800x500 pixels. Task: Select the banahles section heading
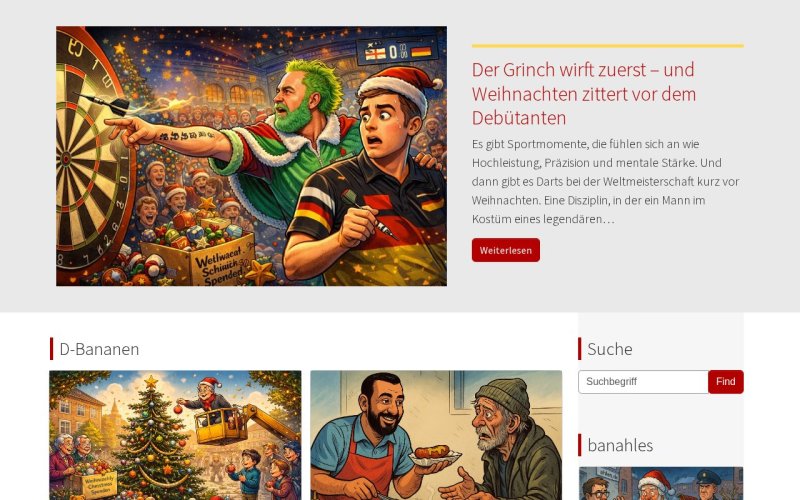click(620, 445)
